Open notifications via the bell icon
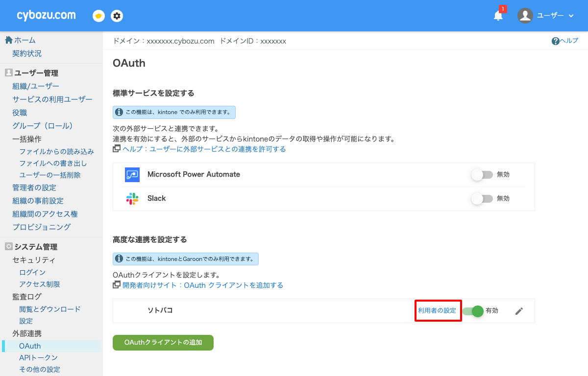The width and height of the screenshot is (588, 376). click(498, 15)
